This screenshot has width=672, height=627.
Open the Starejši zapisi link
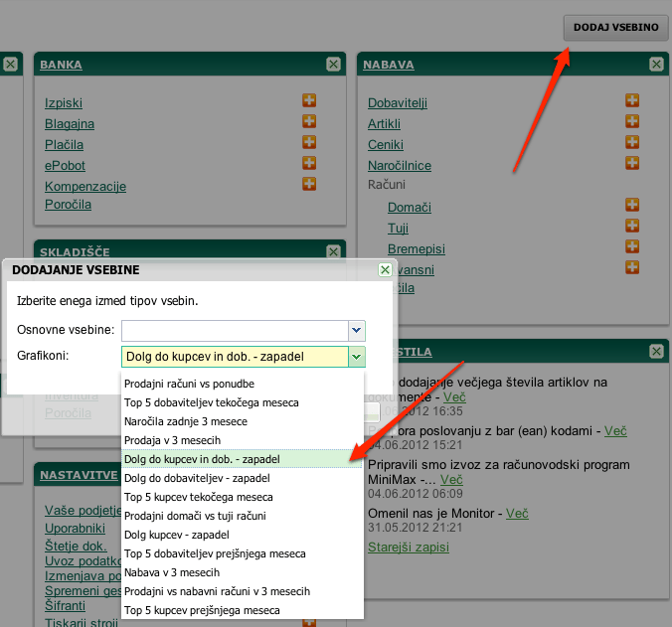pos(409,547)
